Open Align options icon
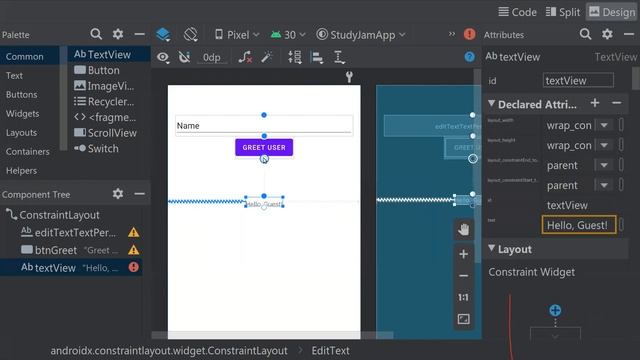Screen dimensions: 640x360 (x=317, y=58)
